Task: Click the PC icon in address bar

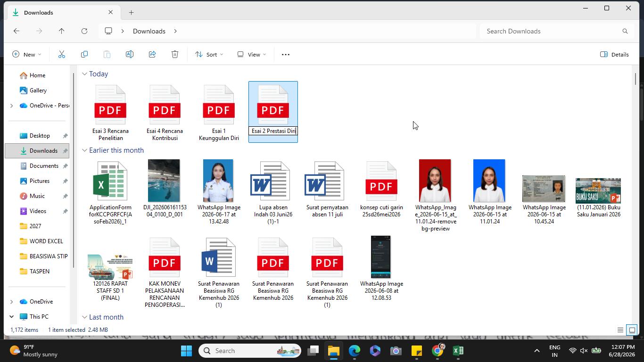Action: pos(108,31)
